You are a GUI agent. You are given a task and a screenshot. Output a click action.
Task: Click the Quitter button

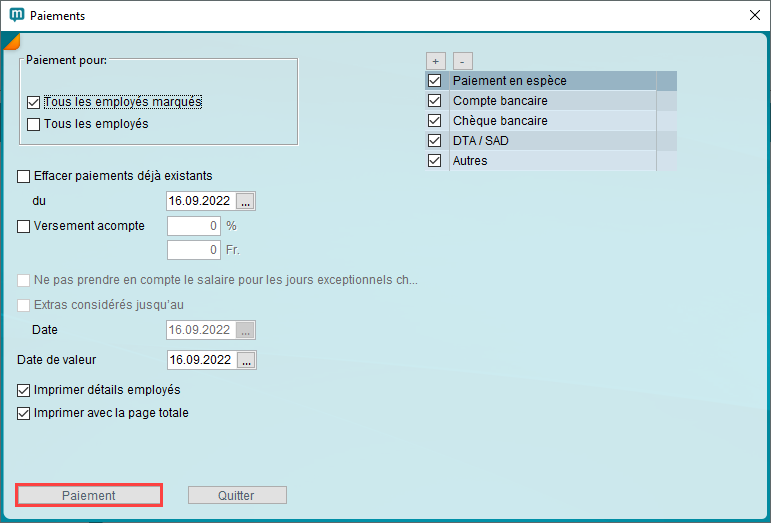coord(237,495)
